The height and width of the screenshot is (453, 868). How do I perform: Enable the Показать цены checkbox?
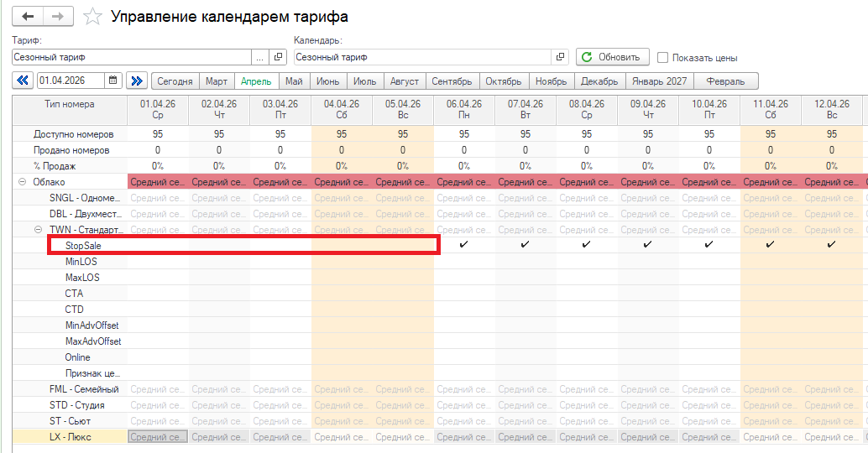(x=662, y=58)
